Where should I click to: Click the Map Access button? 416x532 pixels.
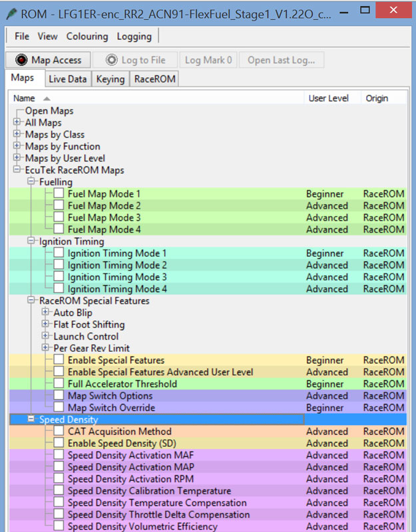click(x=48, y=60)
